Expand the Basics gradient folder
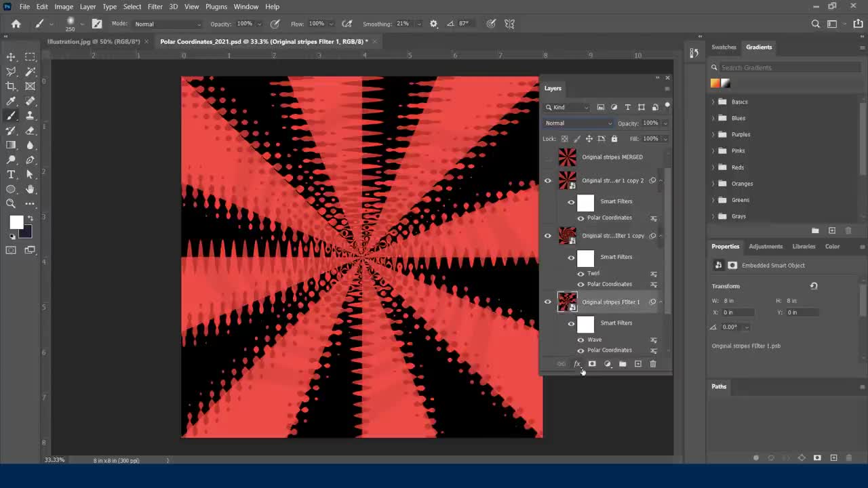Viewport: 868px width, 488px height. pyautogui.click(x=713, y=102)
